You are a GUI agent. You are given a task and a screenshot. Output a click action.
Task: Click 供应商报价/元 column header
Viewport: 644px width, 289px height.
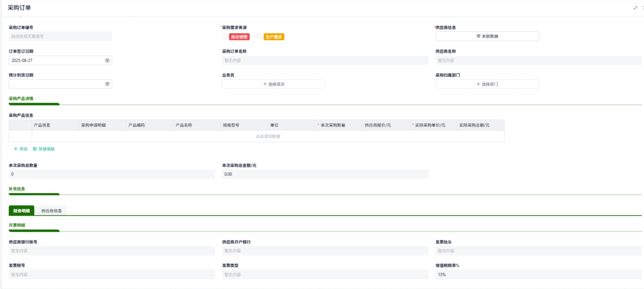386,125
